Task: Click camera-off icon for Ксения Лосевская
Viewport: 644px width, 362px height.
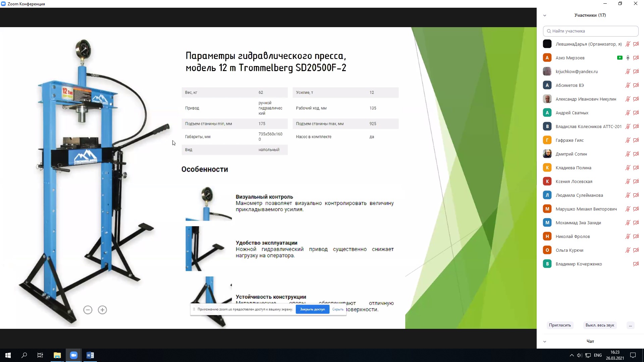Action: click(x=636, y=181)
